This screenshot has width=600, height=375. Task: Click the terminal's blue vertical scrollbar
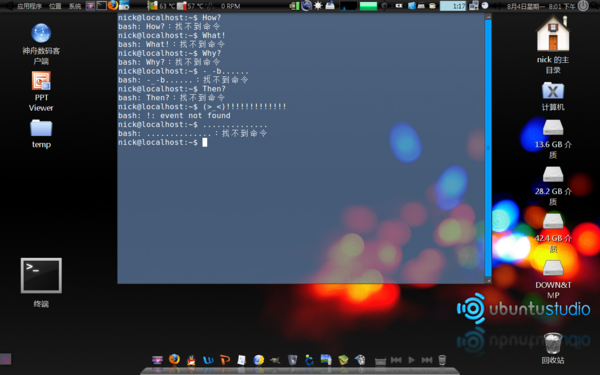[x=488, y=147]
